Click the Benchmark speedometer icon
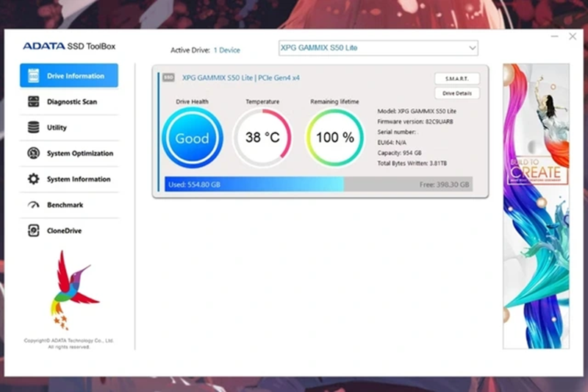 33,204
